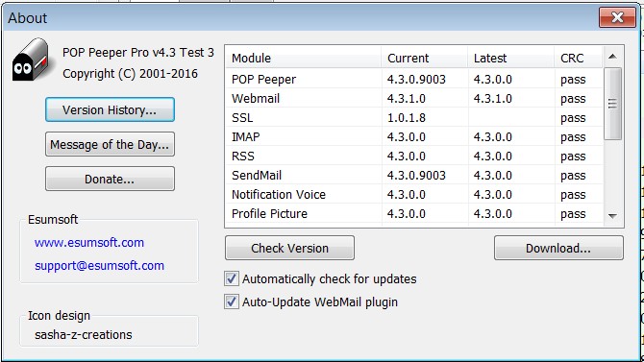Click Check Version button

[x=289, y=248]
